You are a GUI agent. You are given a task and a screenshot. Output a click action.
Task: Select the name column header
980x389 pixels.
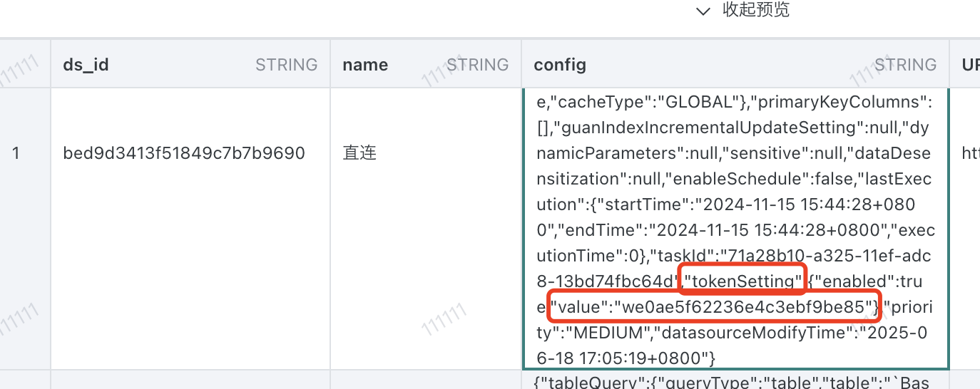tap(365, 65)
